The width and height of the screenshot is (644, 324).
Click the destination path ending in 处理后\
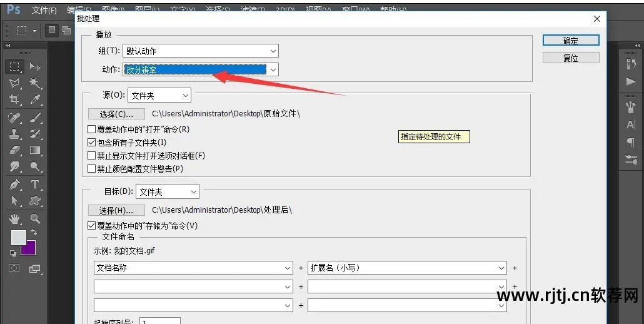pos(222,210)
